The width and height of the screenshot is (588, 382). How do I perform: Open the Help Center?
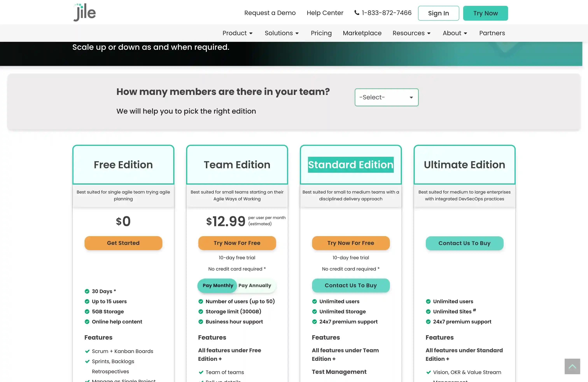coord(325,13)
